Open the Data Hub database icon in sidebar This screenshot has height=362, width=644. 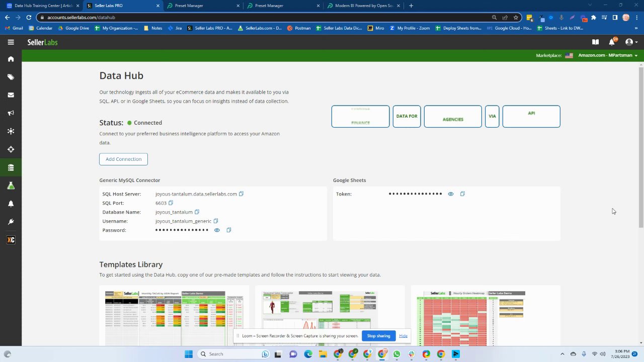[x=11, y=167]
